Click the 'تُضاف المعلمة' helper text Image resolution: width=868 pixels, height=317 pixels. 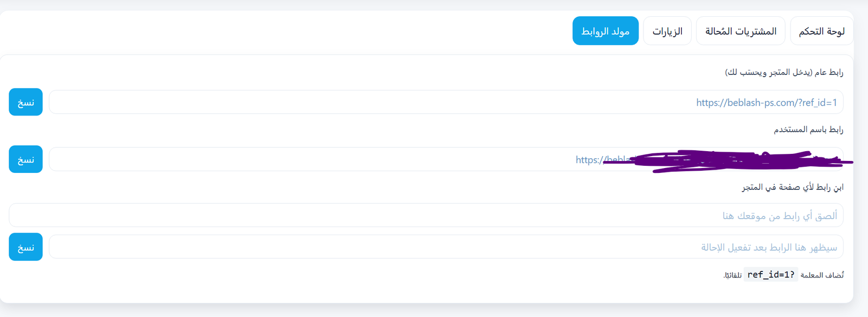pos(822,275)
